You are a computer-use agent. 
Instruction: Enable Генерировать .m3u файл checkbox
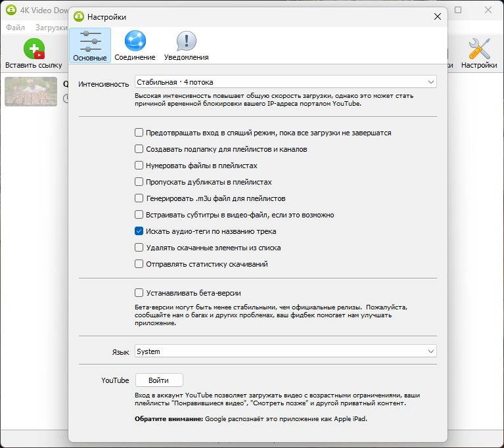click(x=139, y=198)
